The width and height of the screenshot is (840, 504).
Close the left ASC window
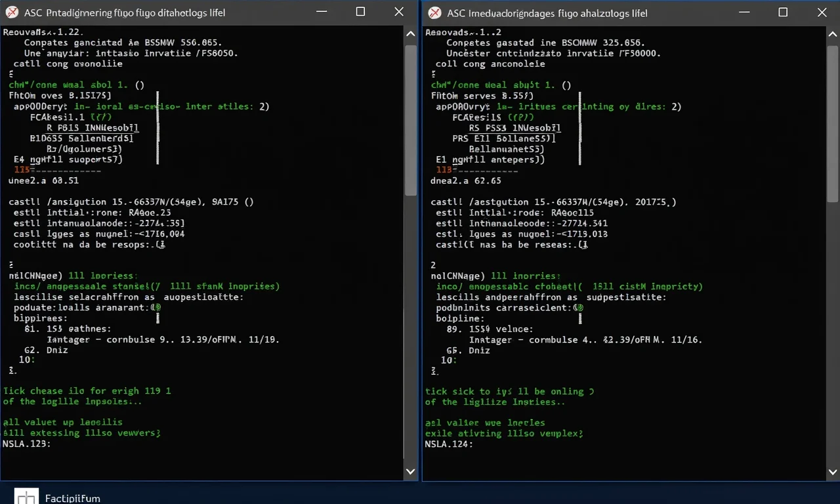click(398, 11)
